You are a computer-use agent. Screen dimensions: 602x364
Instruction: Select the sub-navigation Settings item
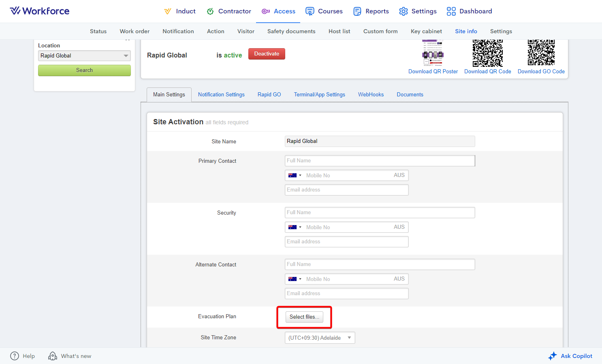501,31
